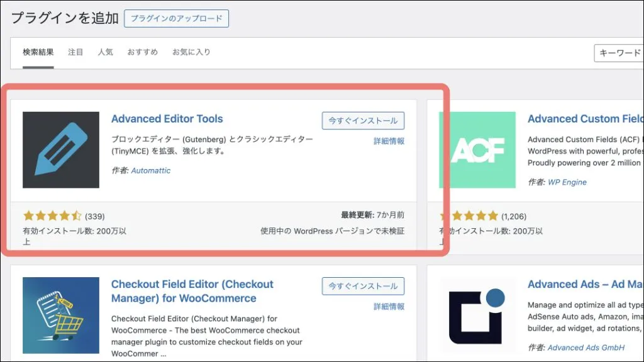Click 最終更新: 7か月前 text

click(x=372, y=215)
